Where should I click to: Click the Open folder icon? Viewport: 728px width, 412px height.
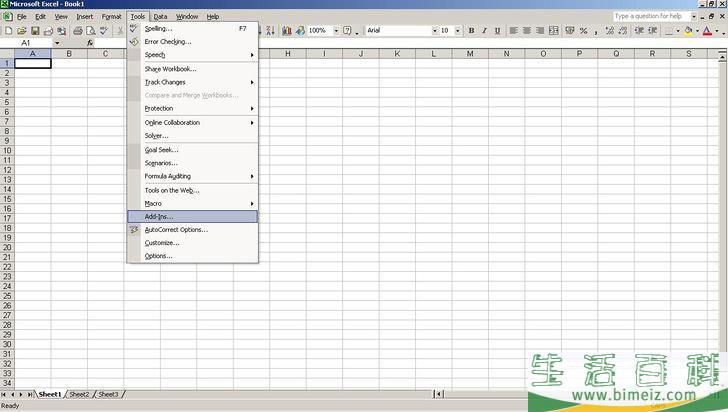click(x=22, y=31)
